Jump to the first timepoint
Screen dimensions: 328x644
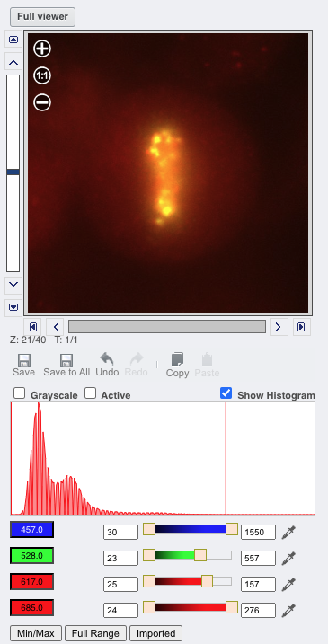[x=32, y=327]
